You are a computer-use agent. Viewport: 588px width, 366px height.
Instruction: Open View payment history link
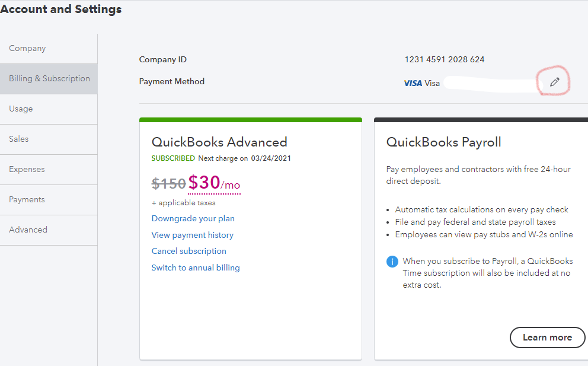[x=193, y=235]
